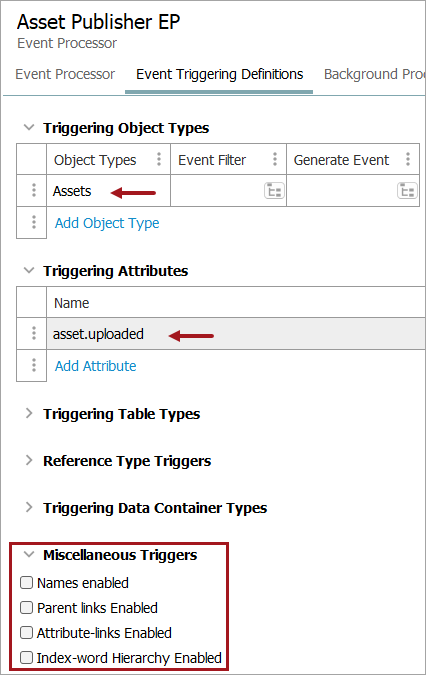426x675 pixels.
Task: Open the Background Processes tab
Action: point(374,74)
